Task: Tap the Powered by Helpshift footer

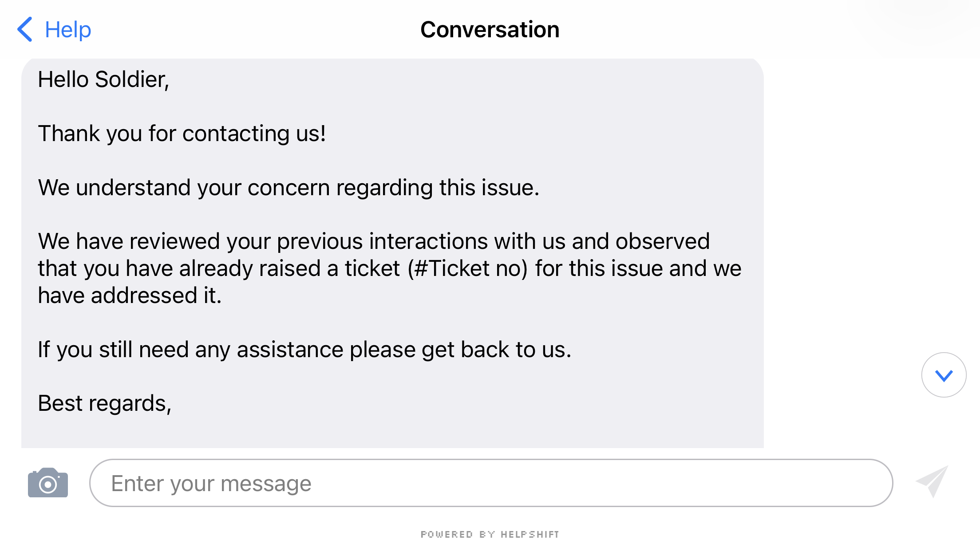Action: point(490,534)
